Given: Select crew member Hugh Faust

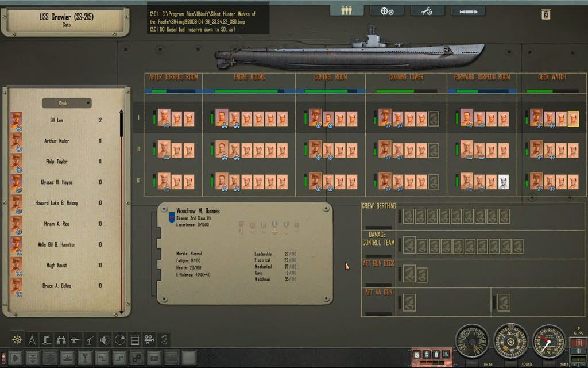Looking at the screenshot, I should [57, 265].
